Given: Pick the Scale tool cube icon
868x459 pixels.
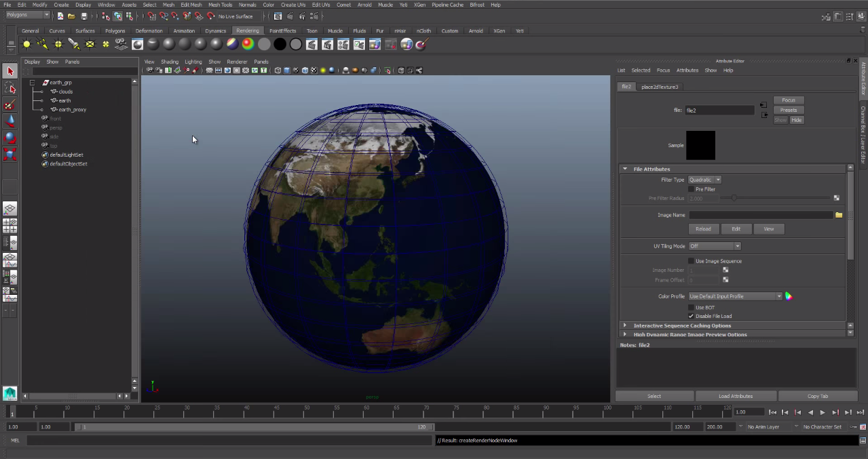Looking at the screenshot, I should click(10, 155).
